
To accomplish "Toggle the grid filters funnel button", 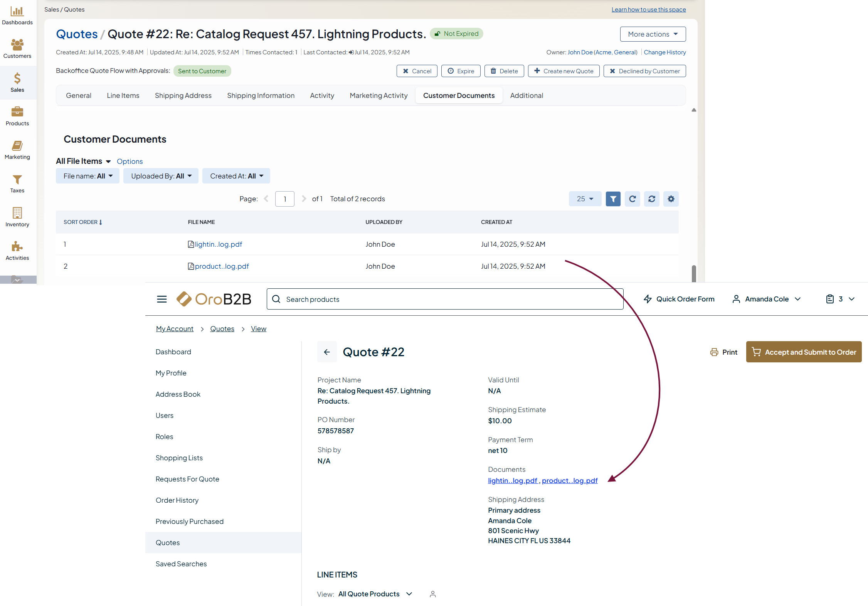I will 613,199.
